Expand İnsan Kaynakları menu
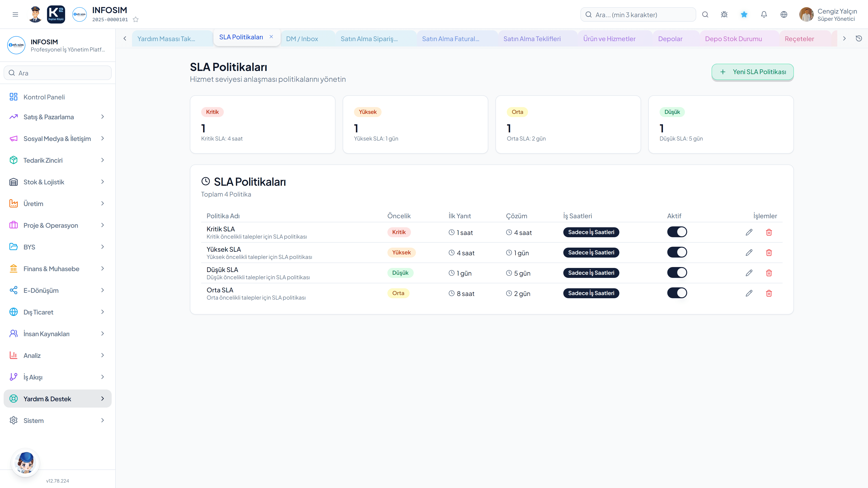Screen dimensions: 868x488 tap(57, 334)
